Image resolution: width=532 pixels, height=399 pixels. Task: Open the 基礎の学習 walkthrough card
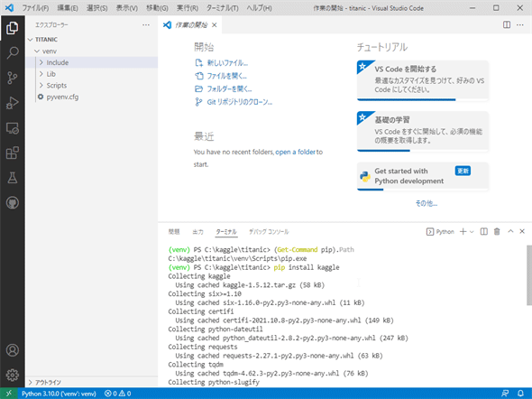pyautogui.click(x=423, y=131)
